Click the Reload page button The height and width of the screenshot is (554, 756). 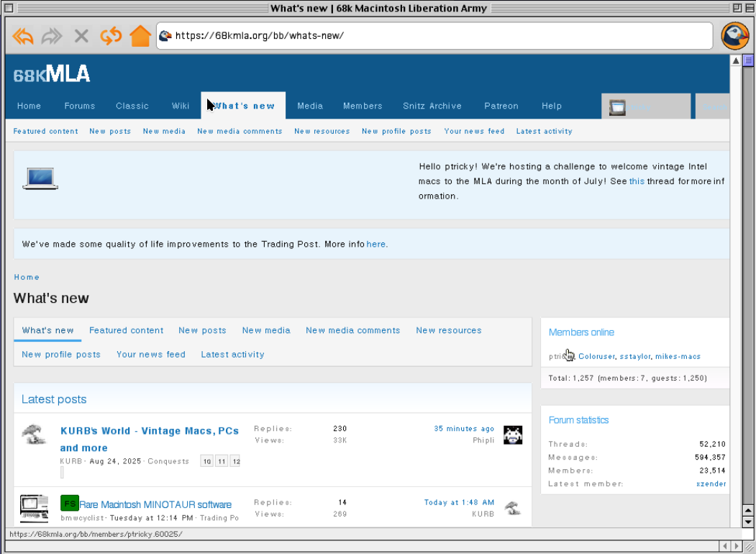pos(111,36)
